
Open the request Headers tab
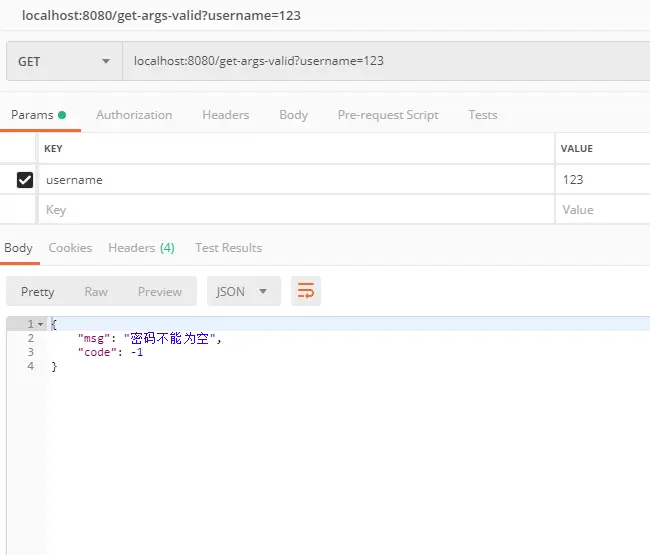[x=226, y=115]
